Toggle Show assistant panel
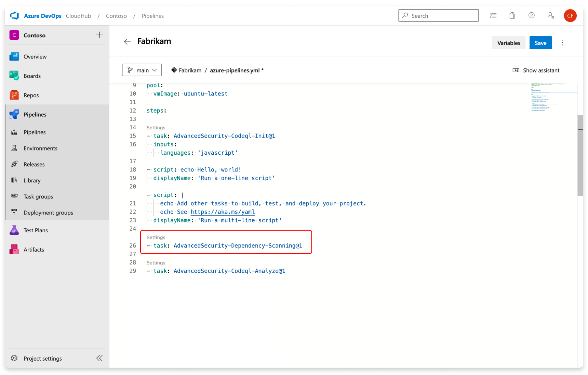The width and height of the screenshot is (588, 375). tap(536, 70)
